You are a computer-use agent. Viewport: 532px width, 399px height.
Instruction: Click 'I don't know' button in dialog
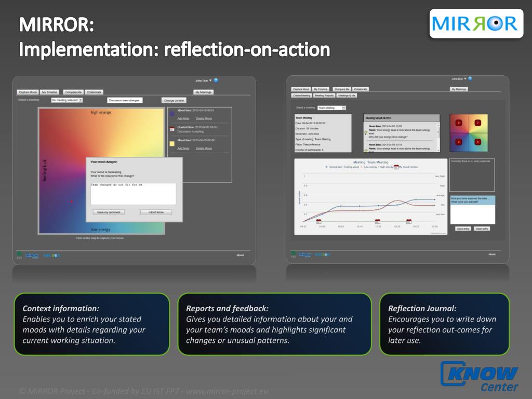(x=156, y=212)
